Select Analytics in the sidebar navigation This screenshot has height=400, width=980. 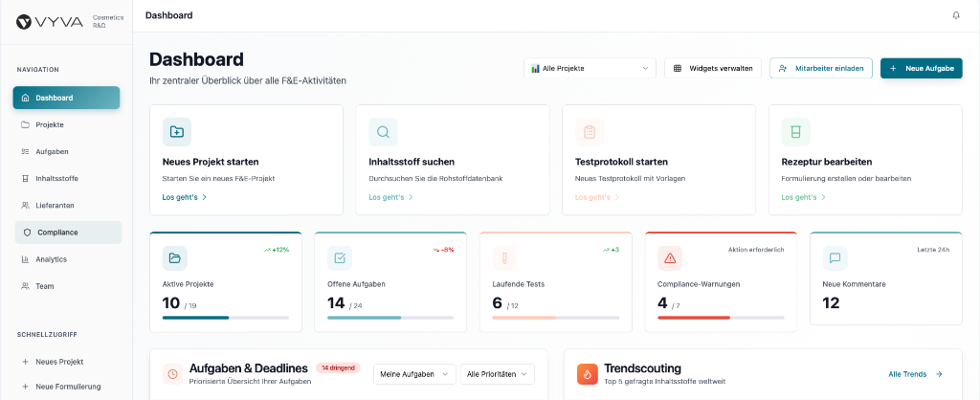coord(51,259)
